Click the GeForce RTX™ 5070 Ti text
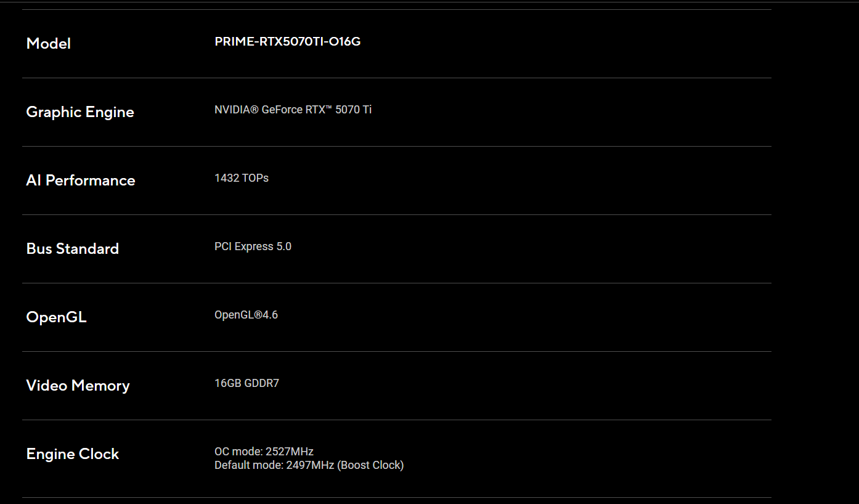 pos(317,110)
